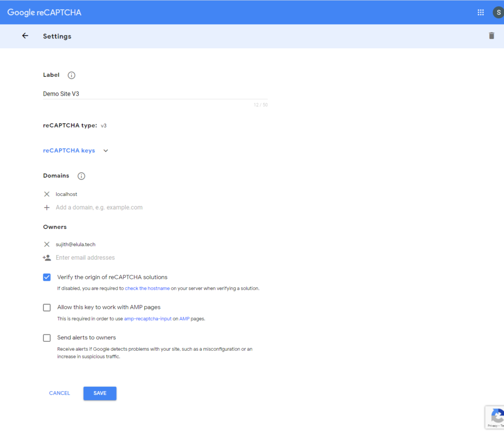Image resolution: width=504 pixels, height=432 pixels.
Task: Click the Label text field
Action: point(155,94)
